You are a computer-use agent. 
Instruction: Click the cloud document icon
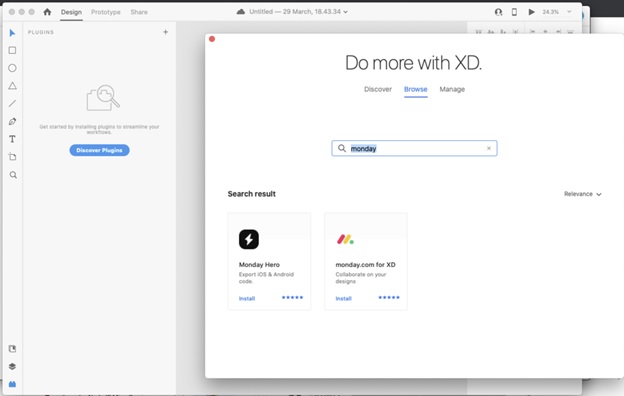coord(241,12)
